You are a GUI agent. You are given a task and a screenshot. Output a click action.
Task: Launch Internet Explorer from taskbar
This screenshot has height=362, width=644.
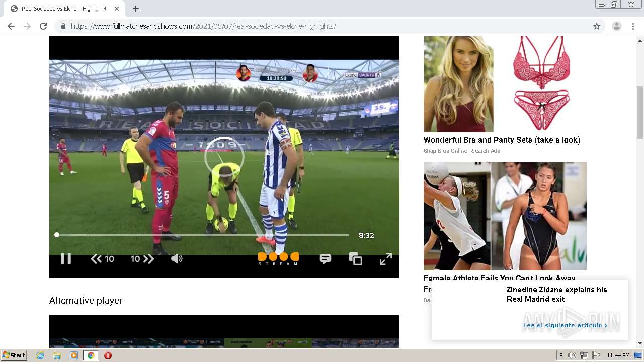[40, 355]
